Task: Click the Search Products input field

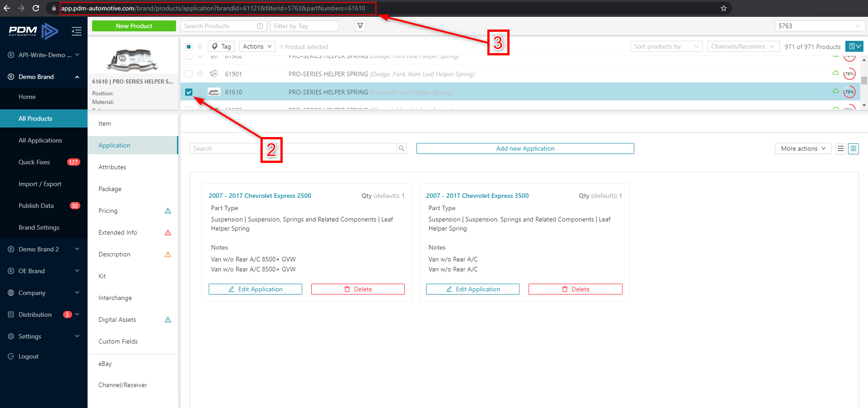Action: pyautogui.click(x=224, y=26)
